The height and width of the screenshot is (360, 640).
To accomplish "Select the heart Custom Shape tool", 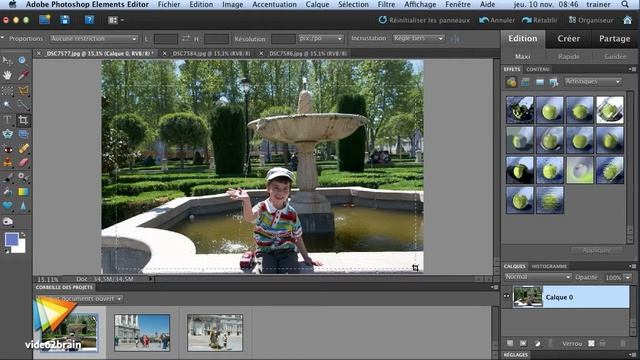I will tap(7, 206).
